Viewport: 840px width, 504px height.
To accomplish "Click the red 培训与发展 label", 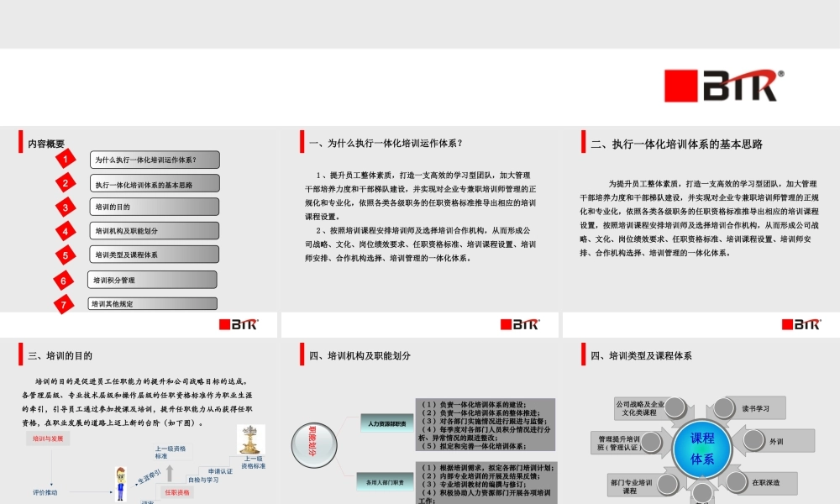I will point(48,438).
